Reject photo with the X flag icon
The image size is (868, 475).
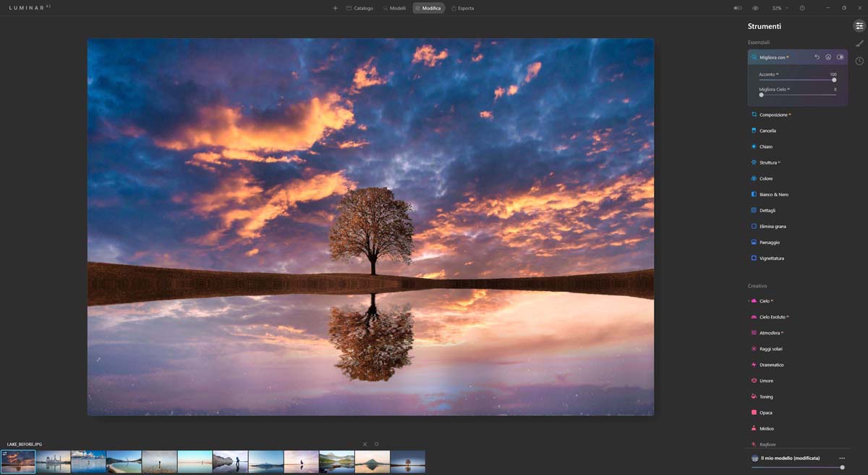click(365, 444)
